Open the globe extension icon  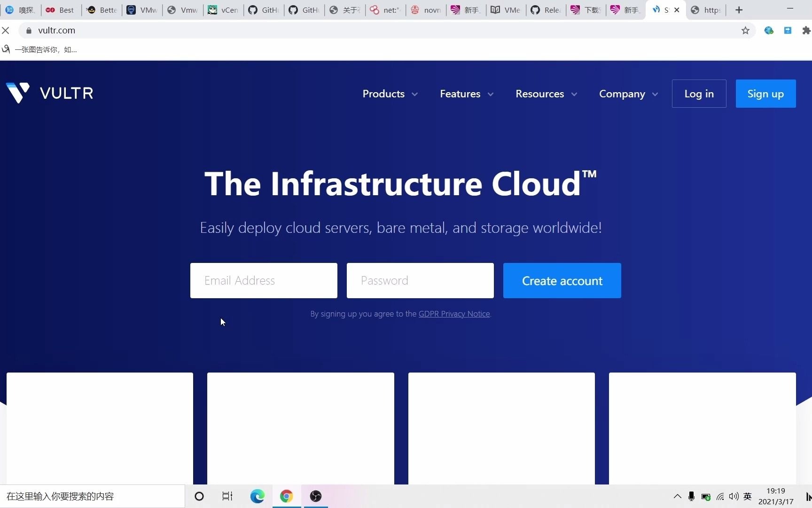[769, 31]
